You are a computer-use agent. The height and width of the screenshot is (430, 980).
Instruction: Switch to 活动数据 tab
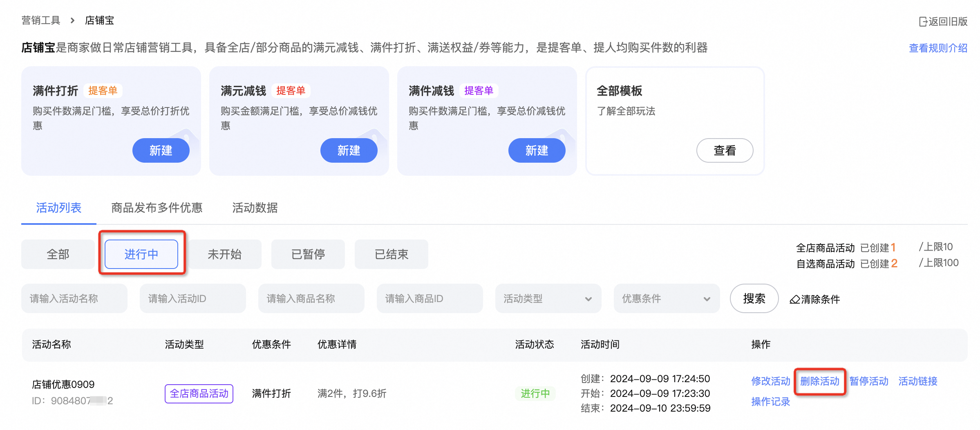255,208
